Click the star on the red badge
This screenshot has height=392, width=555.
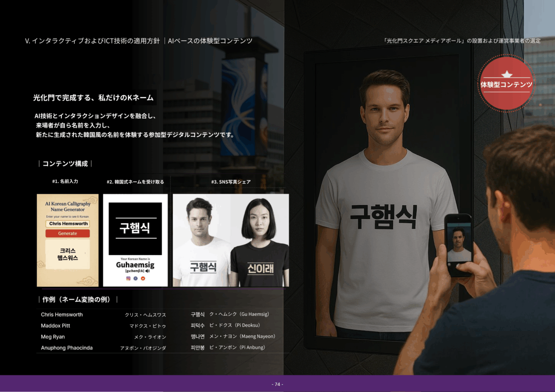506,74
